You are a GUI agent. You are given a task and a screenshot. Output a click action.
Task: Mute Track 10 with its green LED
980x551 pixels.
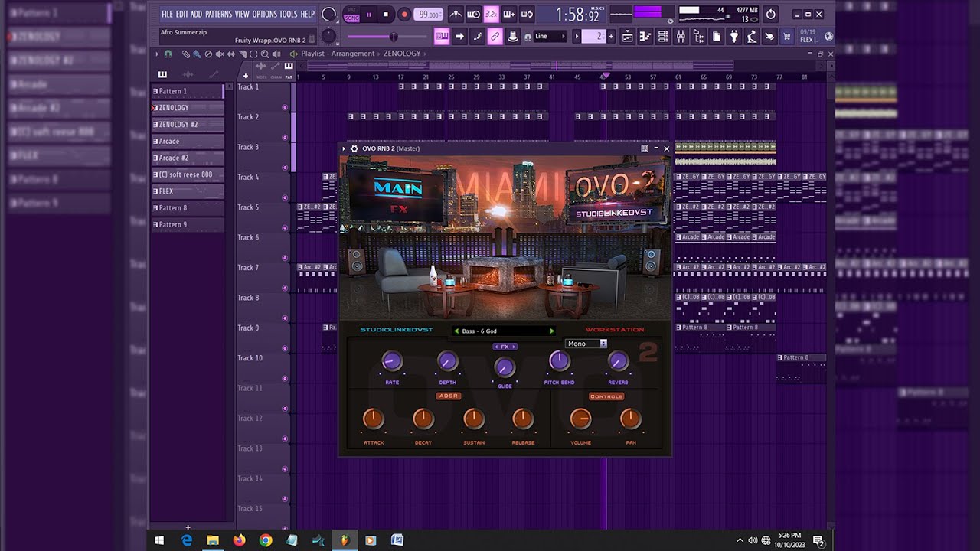click(285, 379)
